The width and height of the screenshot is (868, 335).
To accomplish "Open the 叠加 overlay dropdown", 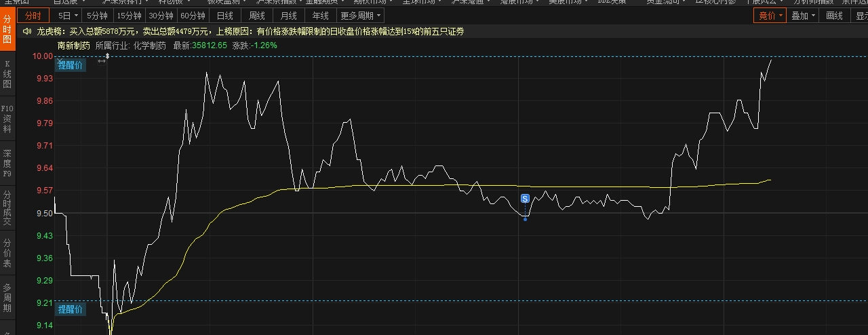I will click(804, 15).
